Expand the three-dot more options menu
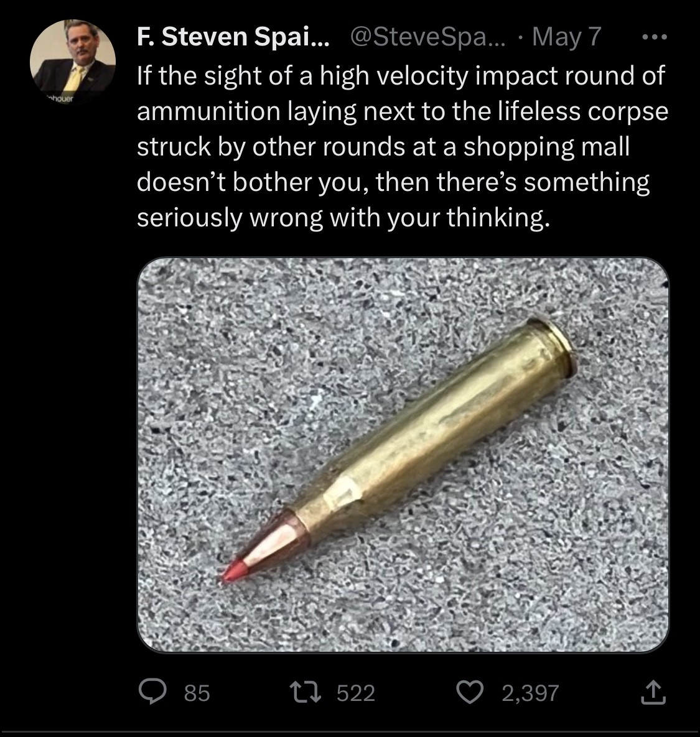Viewport: 700px width, 737px height. pyautogui.click(x=655, y=37)
